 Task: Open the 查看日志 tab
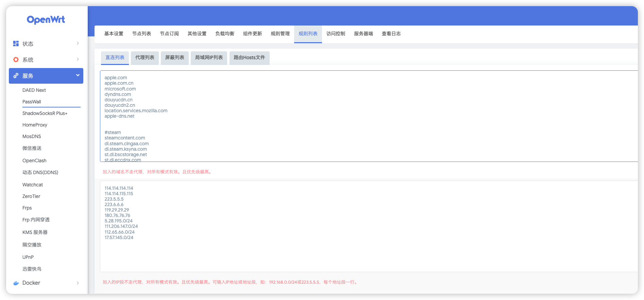[391, 34]
